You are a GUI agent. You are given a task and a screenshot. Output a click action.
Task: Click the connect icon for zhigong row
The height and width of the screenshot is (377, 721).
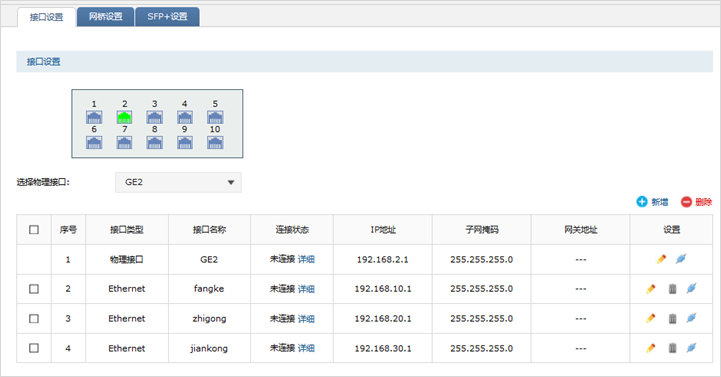(691, 318)
